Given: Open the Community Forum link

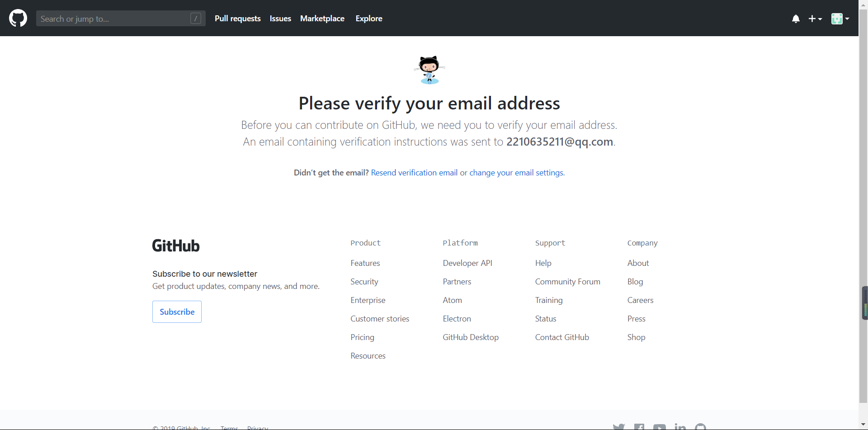Looking at the screenshot, I should 568,281.
